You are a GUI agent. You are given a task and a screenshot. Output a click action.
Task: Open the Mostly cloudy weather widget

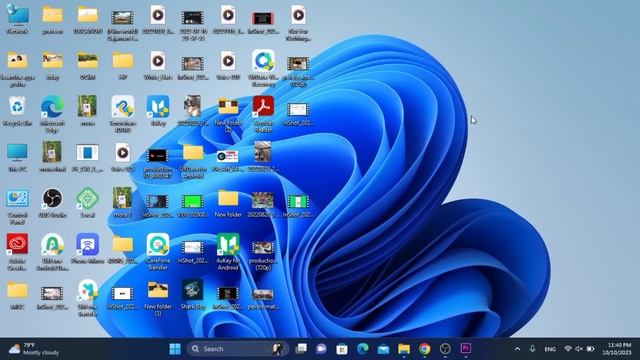pyautogui.click(x=34, y=349)
